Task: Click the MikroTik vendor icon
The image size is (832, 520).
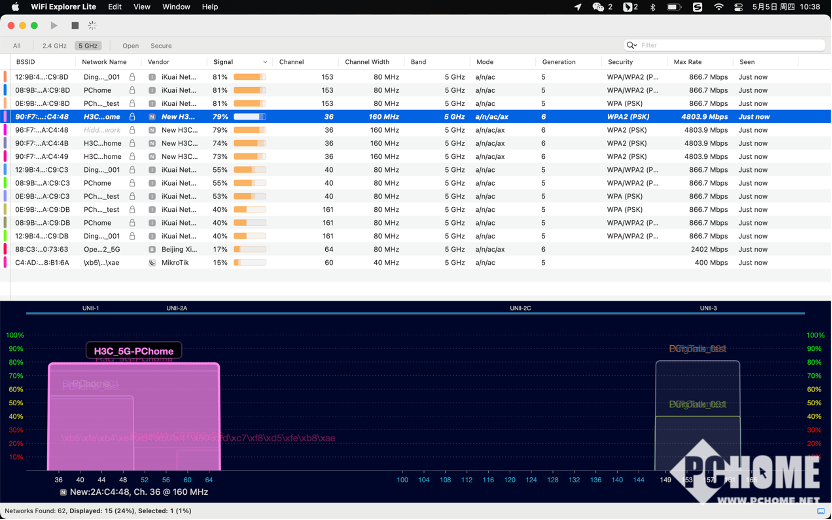Action: [x=152, y=263]
